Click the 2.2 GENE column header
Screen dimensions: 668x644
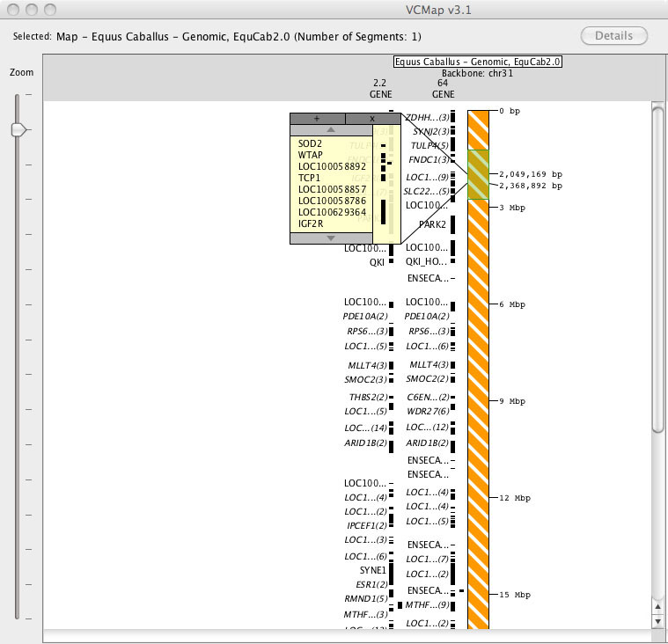point(380,89)
